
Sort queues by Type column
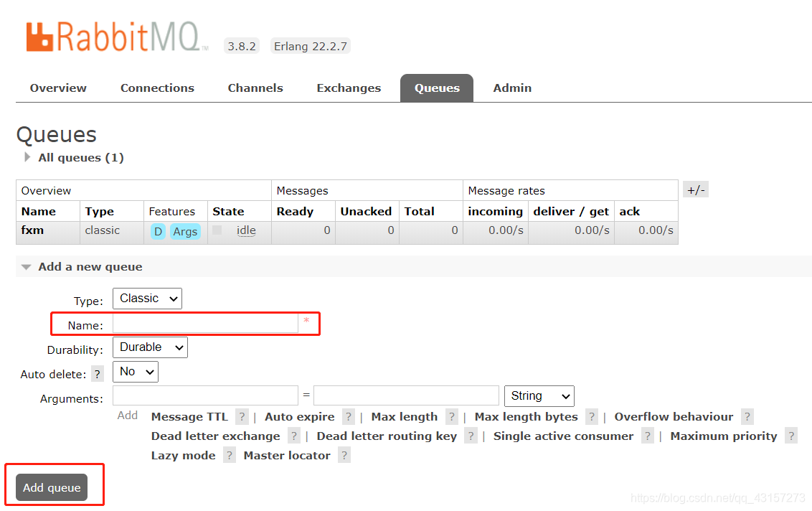100,212
